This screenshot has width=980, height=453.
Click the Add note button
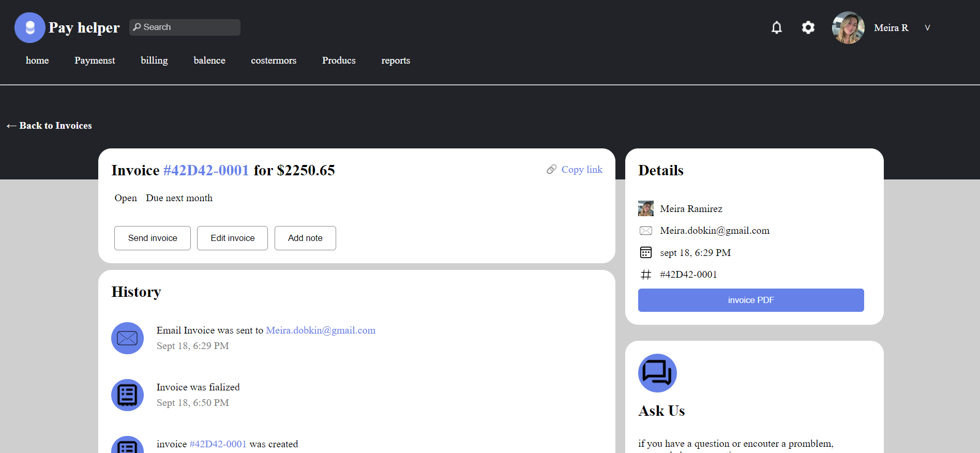click(x=305, y=238)
